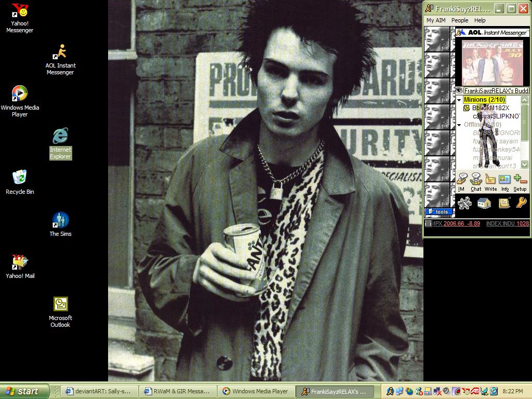Open the notepad icon on the tools bar
The width and height of the screenshot is (532, 399).
[504, 203]
